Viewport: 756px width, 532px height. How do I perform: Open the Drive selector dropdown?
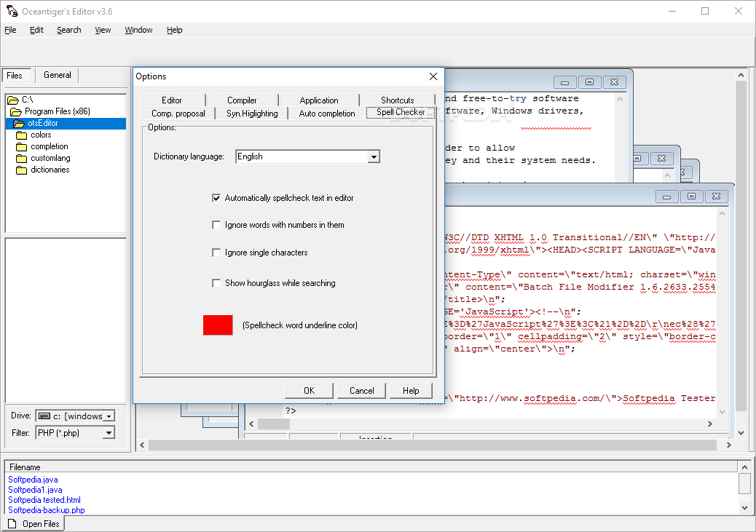pos(109,416)
